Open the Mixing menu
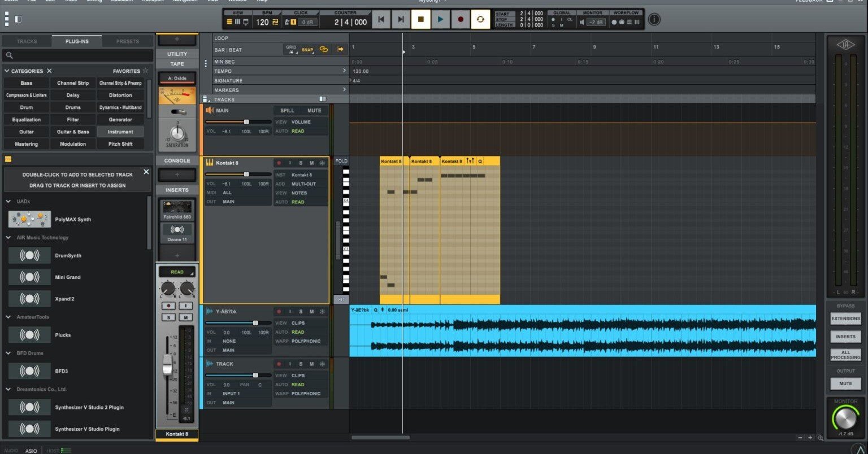The height and width of the screenshot is (454, 868). [x=94, y=1]
